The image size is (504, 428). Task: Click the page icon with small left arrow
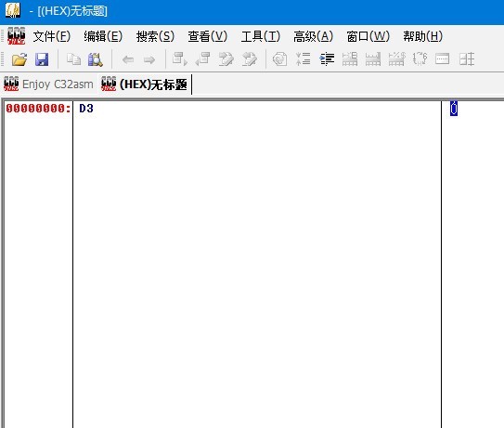click(x=202, y=59)
